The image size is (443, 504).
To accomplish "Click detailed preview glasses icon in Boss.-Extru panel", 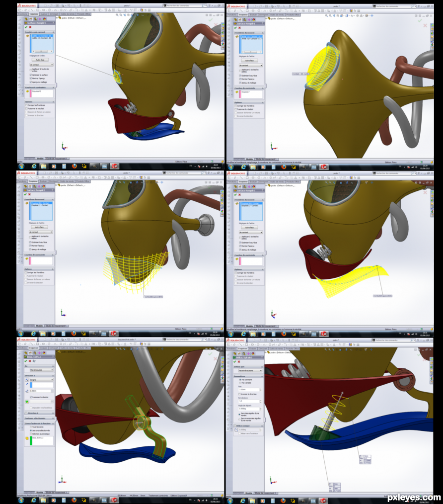I will [x=34, y=361].
